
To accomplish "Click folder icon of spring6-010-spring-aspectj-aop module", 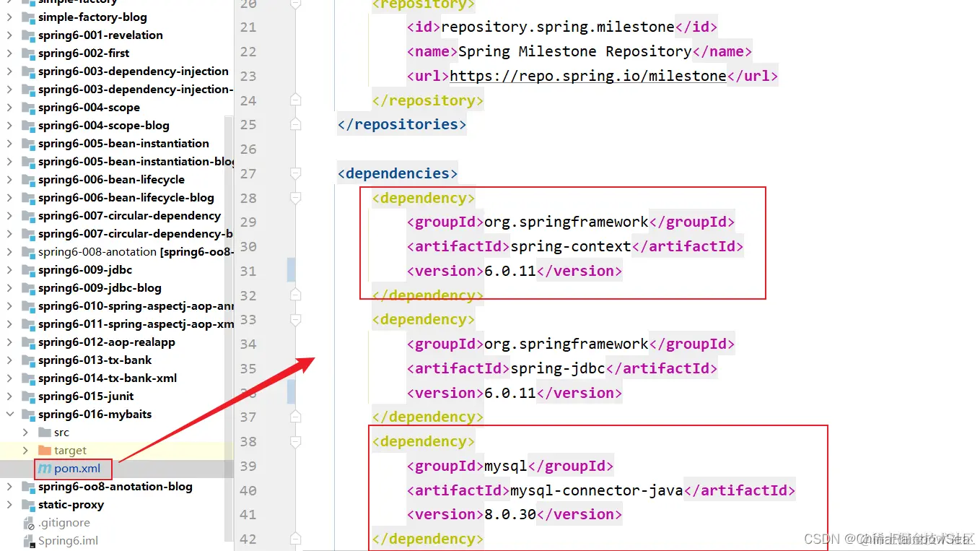I will pyautogui.click(x=28, y=305).
